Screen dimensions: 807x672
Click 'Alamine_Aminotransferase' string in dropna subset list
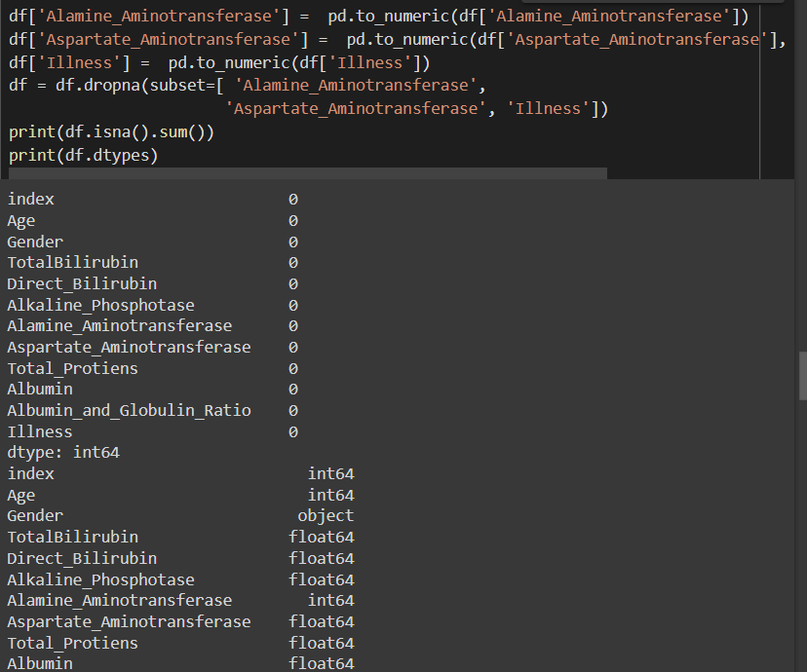(x=356, y=86)
